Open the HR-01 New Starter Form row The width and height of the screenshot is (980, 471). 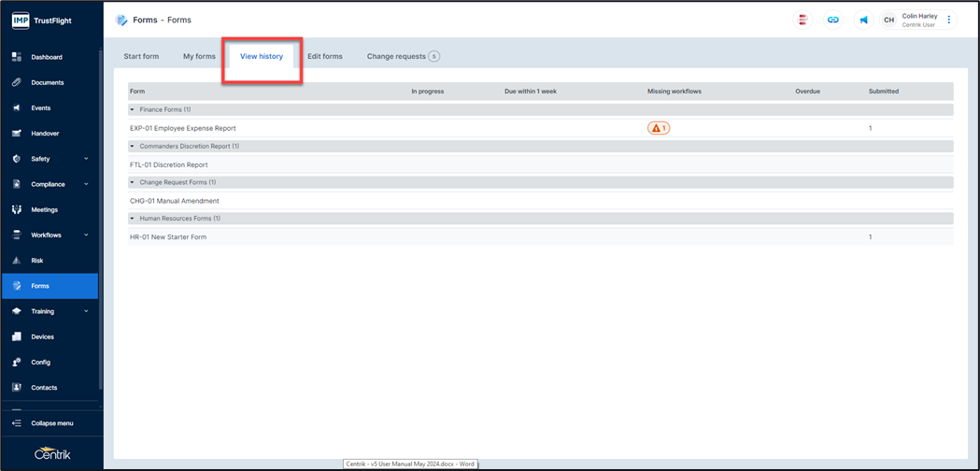click(168, 237)
